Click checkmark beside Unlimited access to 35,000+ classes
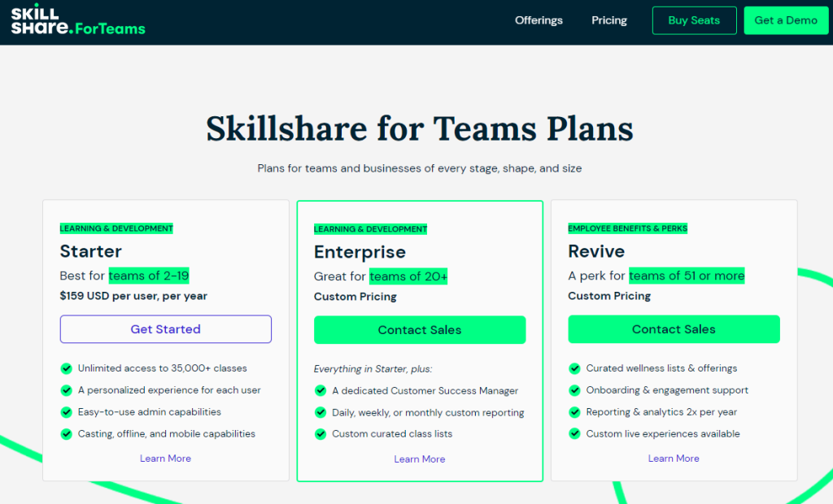Screen dimensions: 833x504 tap(67, 368)
